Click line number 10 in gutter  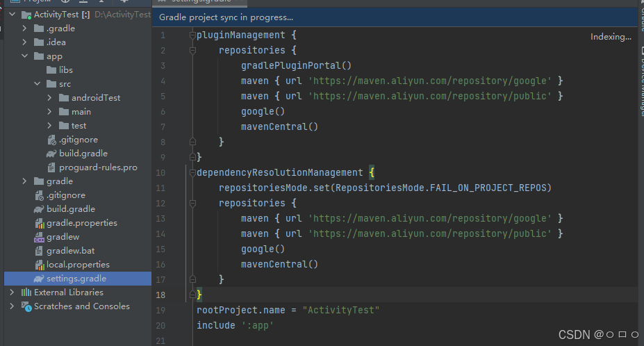point(160,173)
